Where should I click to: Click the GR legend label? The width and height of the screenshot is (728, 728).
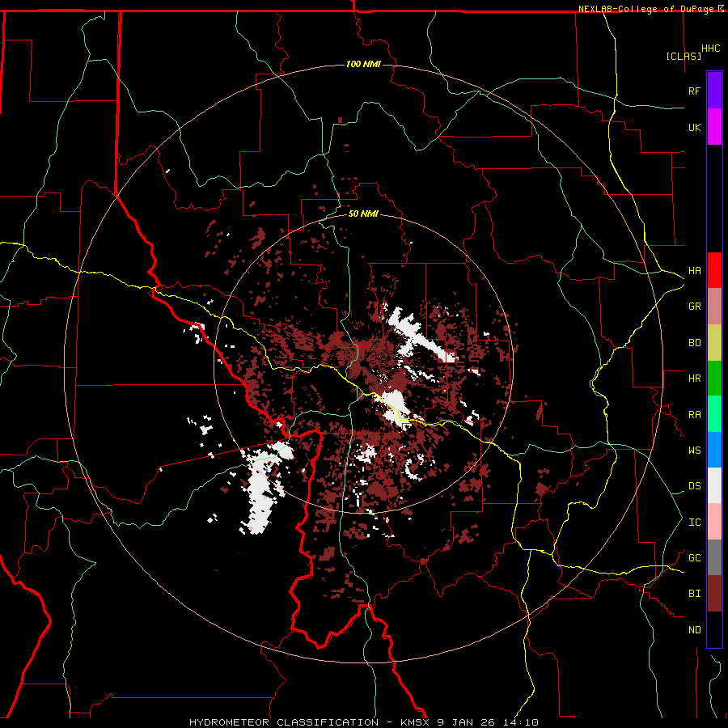pos(694,307)
